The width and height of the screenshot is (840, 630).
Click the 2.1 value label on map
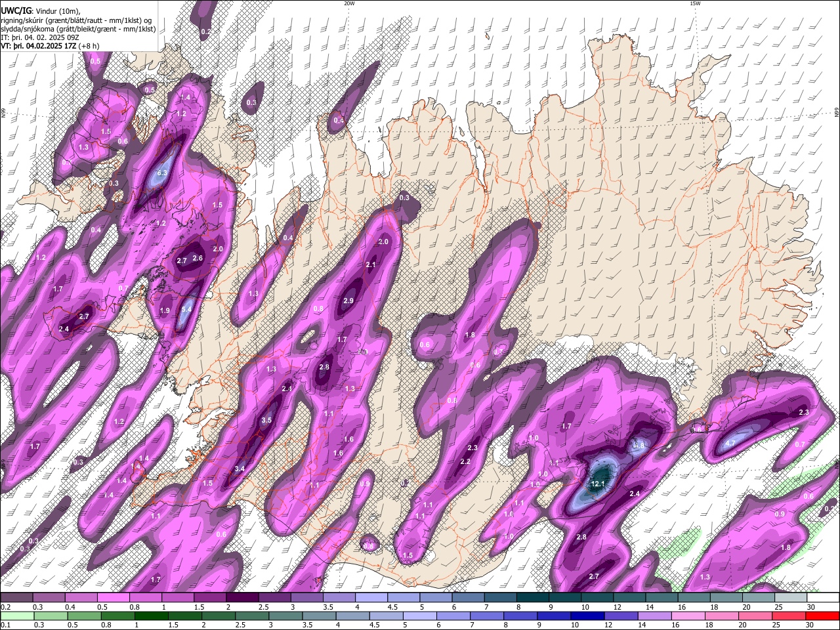point(371,265)
